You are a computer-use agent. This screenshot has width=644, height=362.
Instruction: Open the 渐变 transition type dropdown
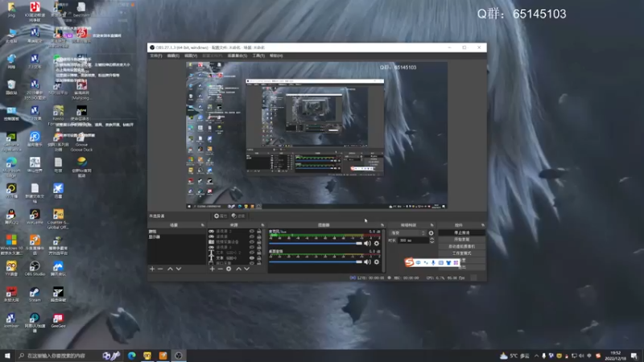pos(408,233)
